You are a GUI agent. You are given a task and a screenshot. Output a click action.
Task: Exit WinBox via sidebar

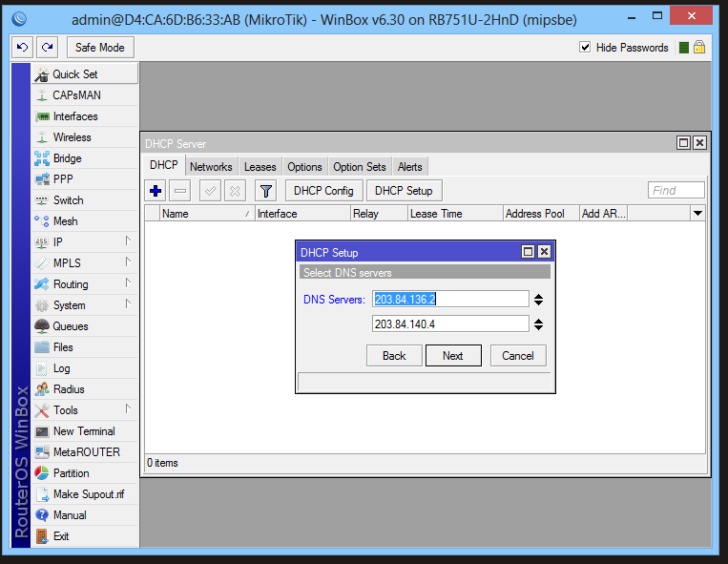(x=85, y=536)
